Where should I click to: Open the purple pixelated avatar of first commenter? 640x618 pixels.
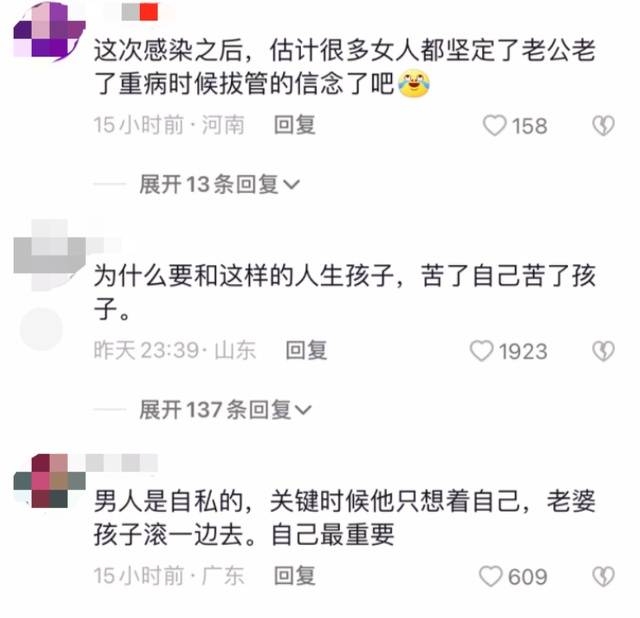click(x=49, y=32)
